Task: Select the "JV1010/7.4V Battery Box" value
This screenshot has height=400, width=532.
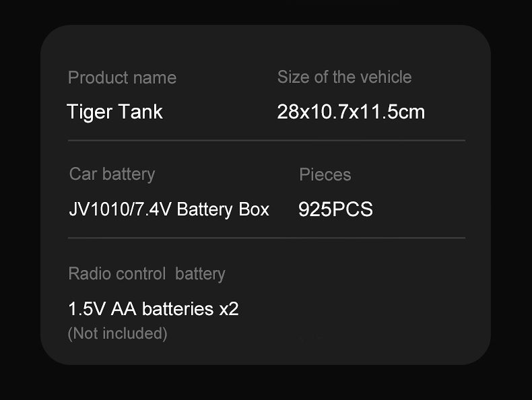Action: coord(169,209)
